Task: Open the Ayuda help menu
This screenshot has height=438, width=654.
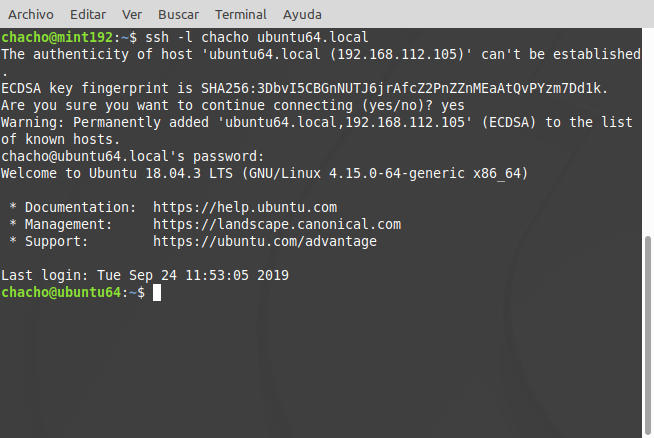Action: [302, 15]
